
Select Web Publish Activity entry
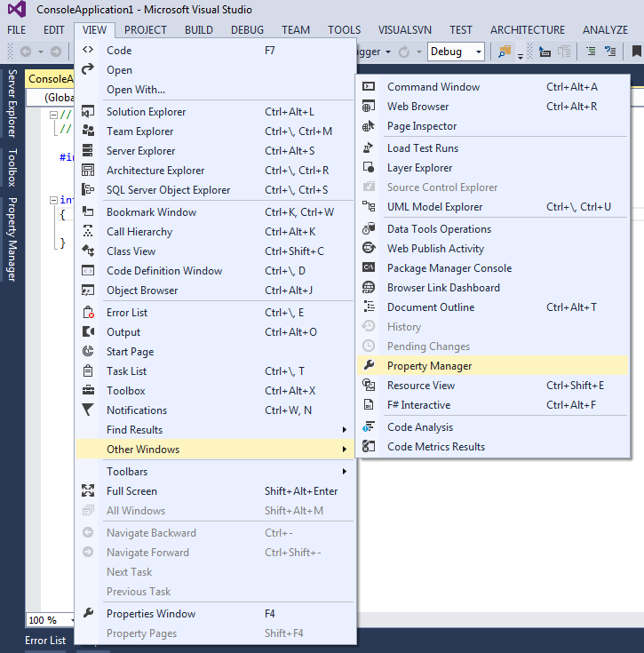click(x=493, y=248)
